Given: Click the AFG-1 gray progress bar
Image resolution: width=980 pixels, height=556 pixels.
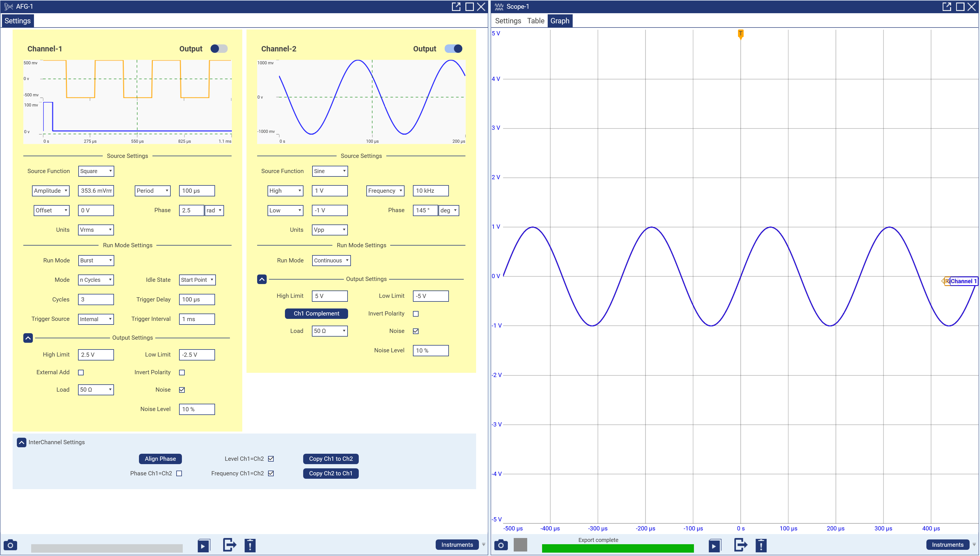Looking at the screenshot, I should tap(107, 548).
